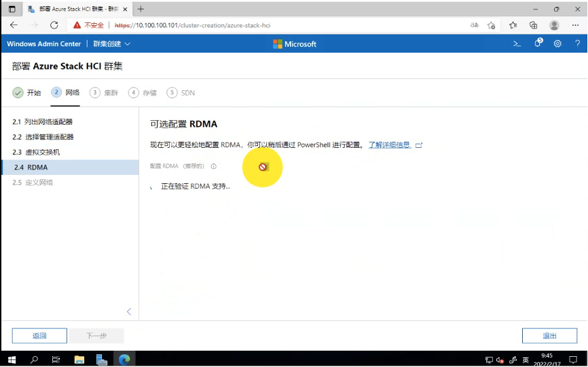Select step 3 集群 tab

[x=104, y=92]
